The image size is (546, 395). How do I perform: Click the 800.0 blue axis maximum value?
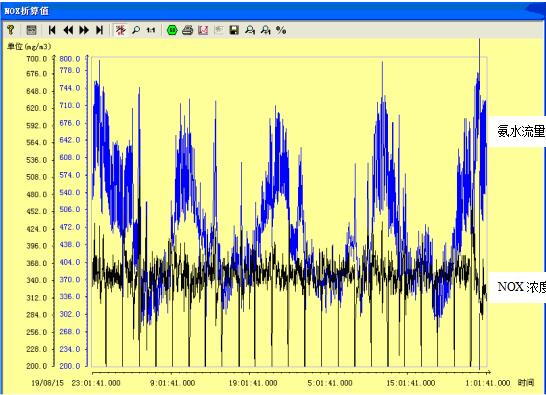pos(70,59)
